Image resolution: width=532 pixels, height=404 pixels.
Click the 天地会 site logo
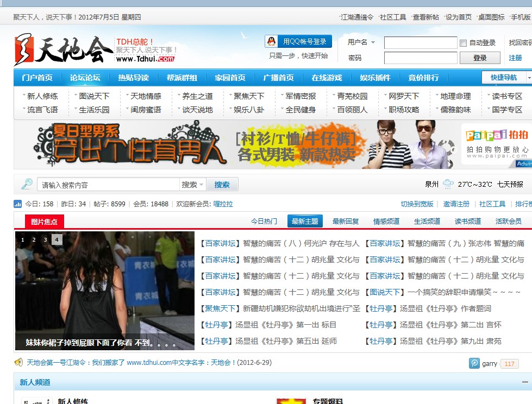coord(60,49)
